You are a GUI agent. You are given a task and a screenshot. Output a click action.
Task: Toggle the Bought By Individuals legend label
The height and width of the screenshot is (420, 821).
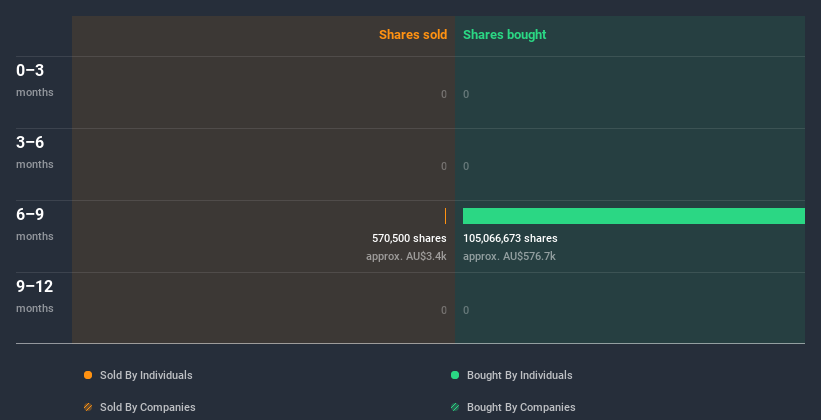coord(519,375)
